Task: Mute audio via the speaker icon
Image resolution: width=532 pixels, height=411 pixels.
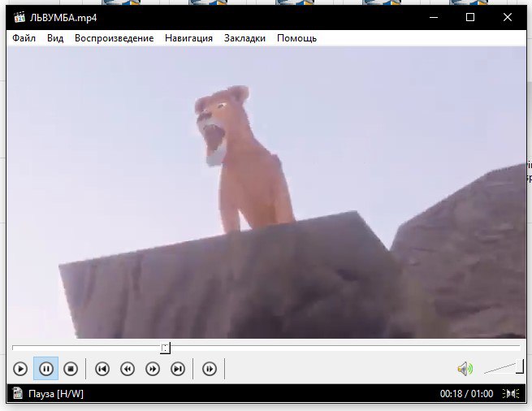Action: coord(465,369)
